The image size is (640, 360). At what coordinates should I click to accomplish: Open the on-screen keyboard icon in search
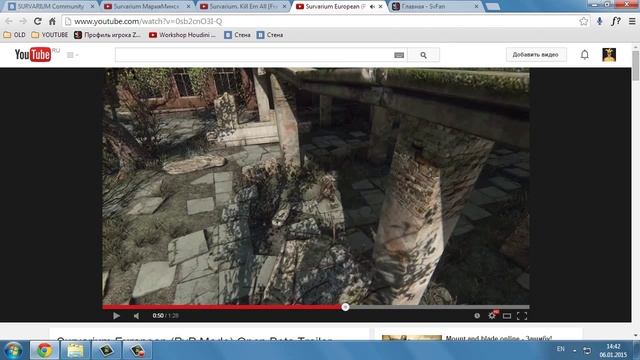pos(399,55)
